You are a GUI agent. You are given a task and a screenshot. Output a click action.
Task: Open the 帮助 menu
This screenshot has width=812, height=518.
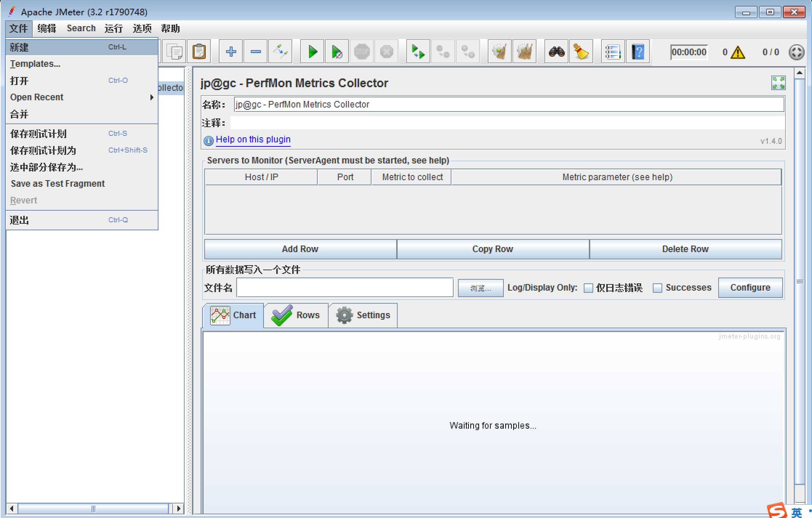(170, 28)
